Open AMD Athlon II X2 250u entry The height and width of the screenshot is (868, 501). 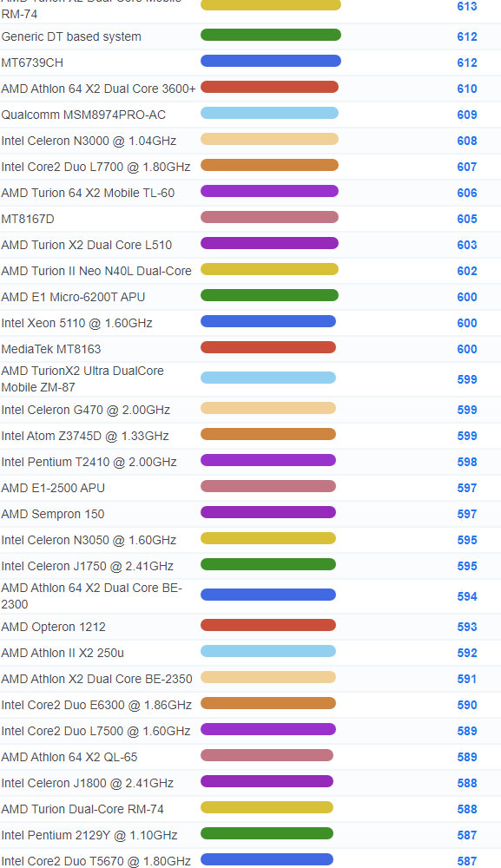coord(63,654)
